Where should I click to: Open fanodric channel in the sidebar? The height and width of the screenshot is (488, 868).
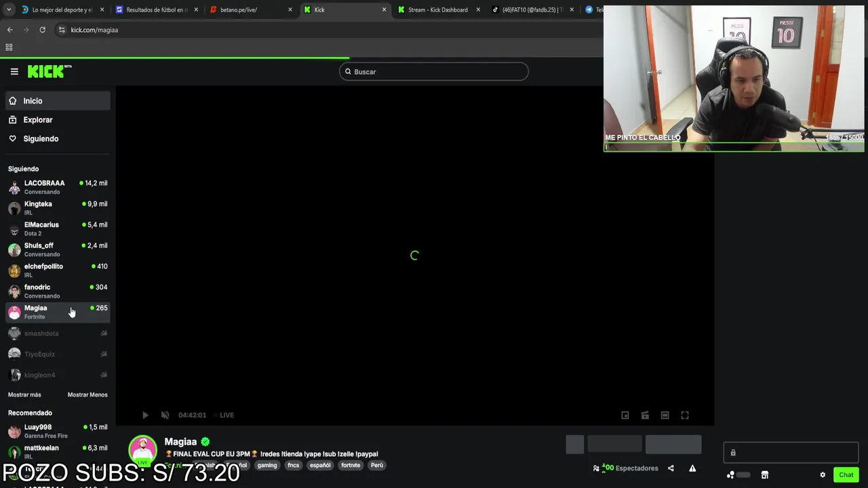(58, 291)
